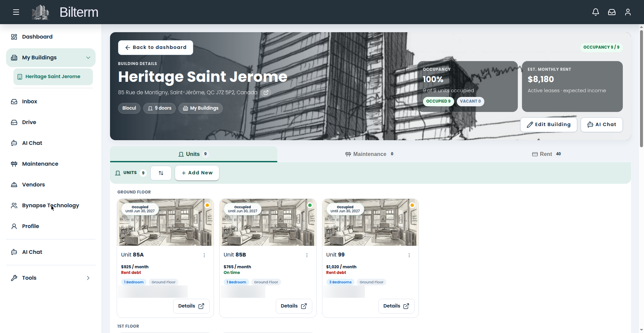644x333 pixels.
Task: Expand the Tools submenu arrow
Action: 88,278
